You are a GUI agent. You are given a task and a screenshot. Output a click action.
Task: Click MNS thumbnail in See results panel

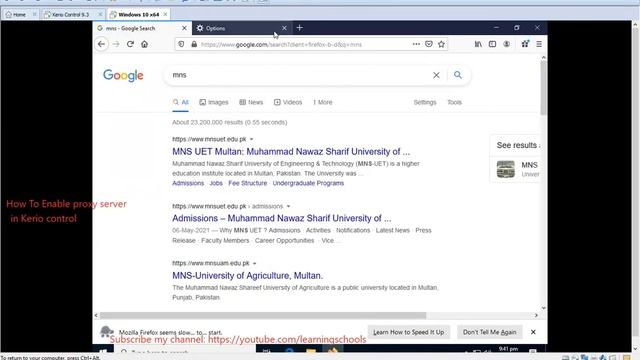point(506,169)
